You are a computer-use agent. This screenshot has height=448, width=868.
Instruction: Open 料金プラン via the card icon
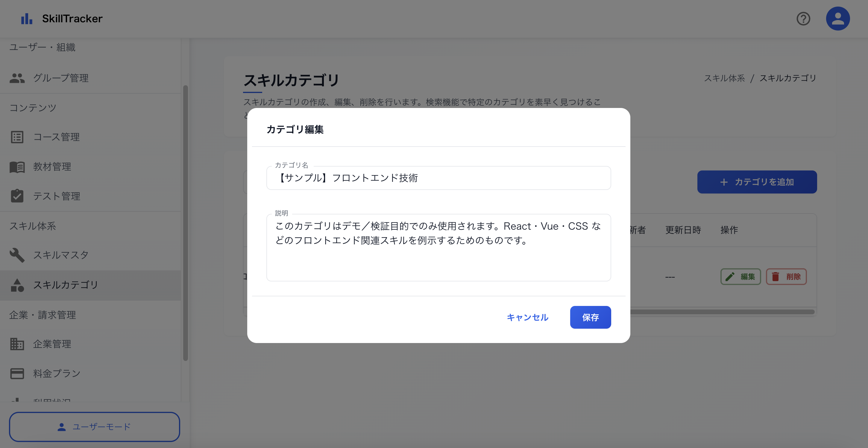tap(17, 373)
